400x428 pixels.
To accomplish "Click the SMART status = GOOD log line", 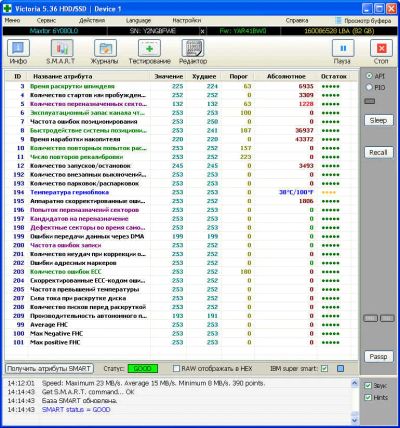I will 76,410.
